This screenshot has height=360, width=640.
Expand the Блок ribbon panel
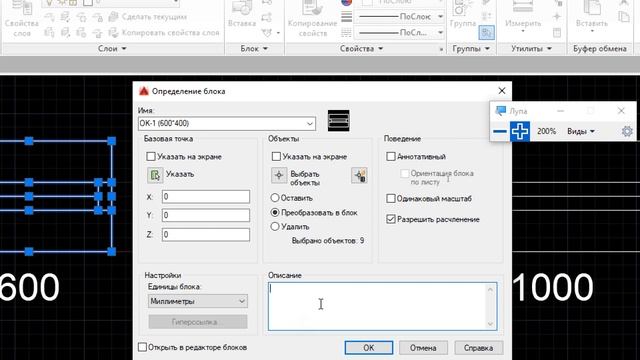pos(254,49)
